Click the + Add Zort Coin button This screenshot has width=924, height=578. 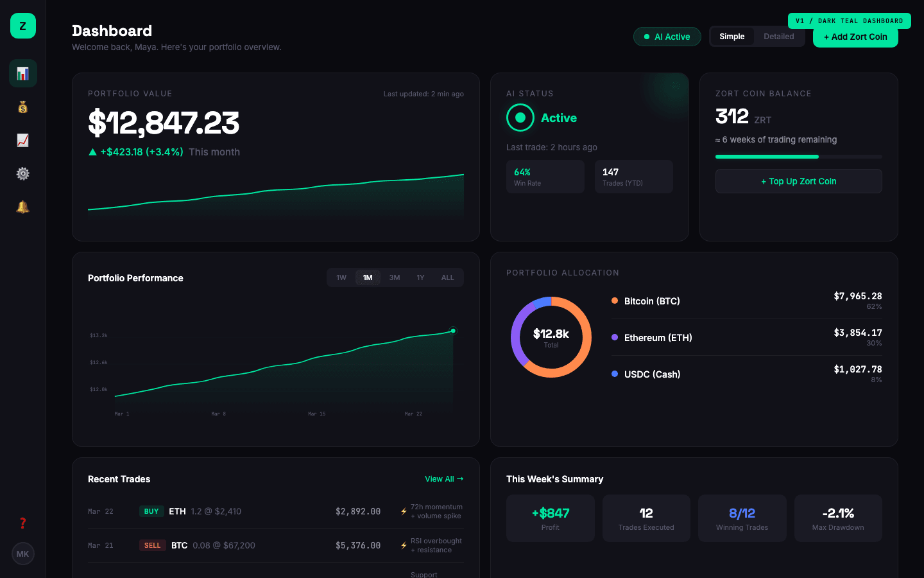855,37
